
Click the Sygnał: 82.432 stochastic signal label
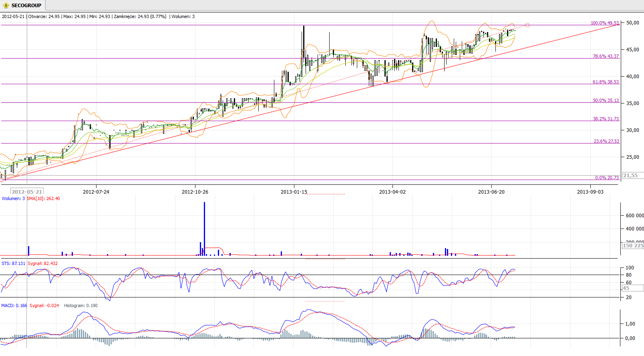click(x=43, y=263)
